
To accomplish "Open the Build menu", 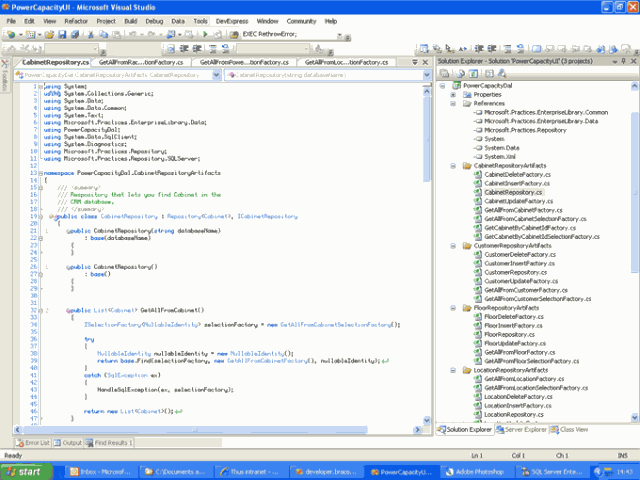I will click(131, 21).
